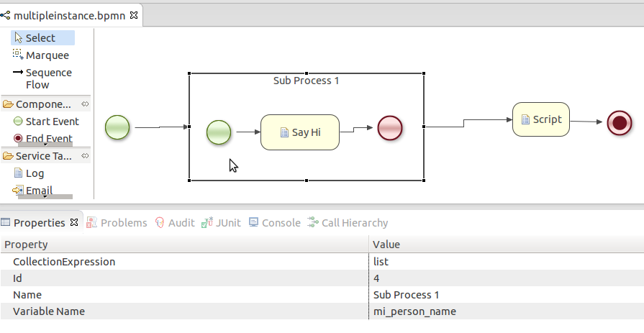
Task: Pin the Components drawer open
Action: click(x=85, y=104)
